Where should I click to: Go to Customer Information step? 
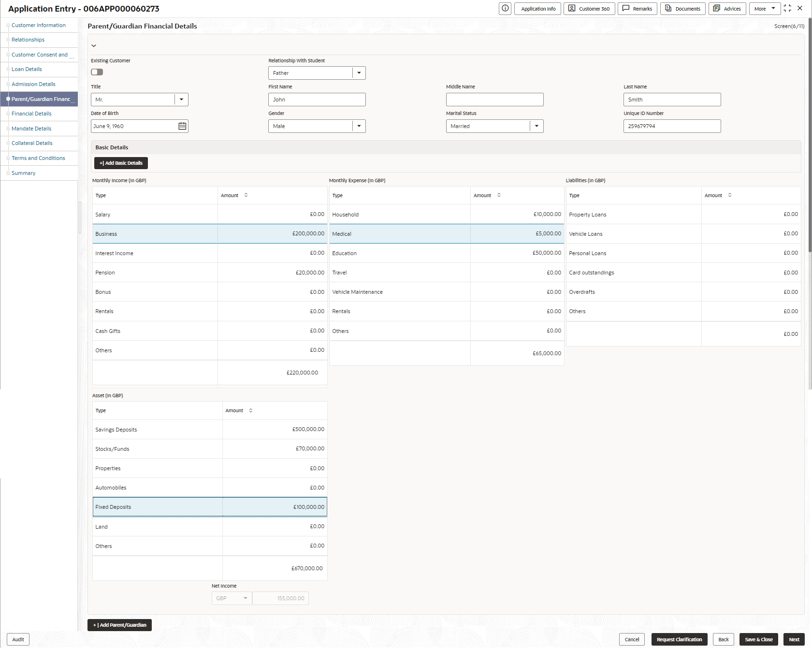pos(39,25)
